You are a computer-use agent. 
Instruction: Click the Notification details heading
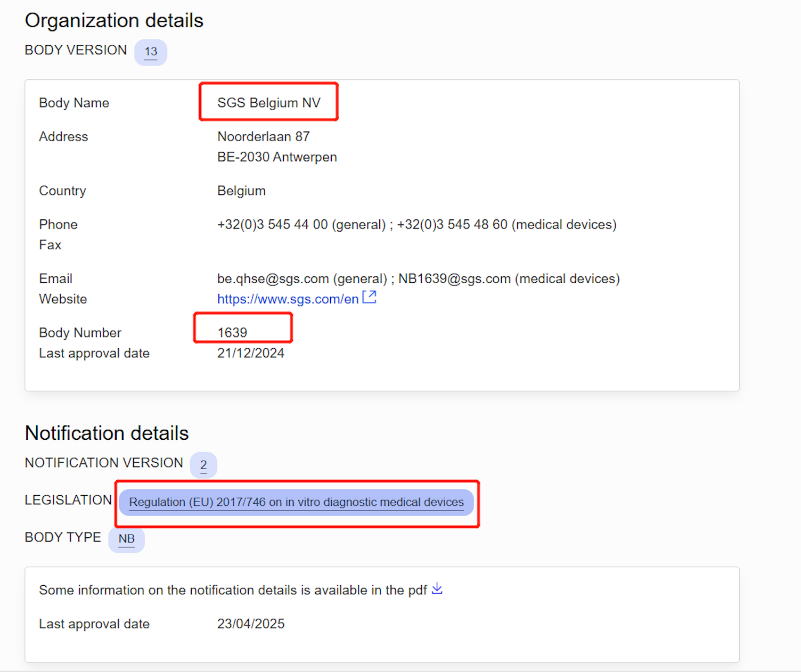point(107,433)
